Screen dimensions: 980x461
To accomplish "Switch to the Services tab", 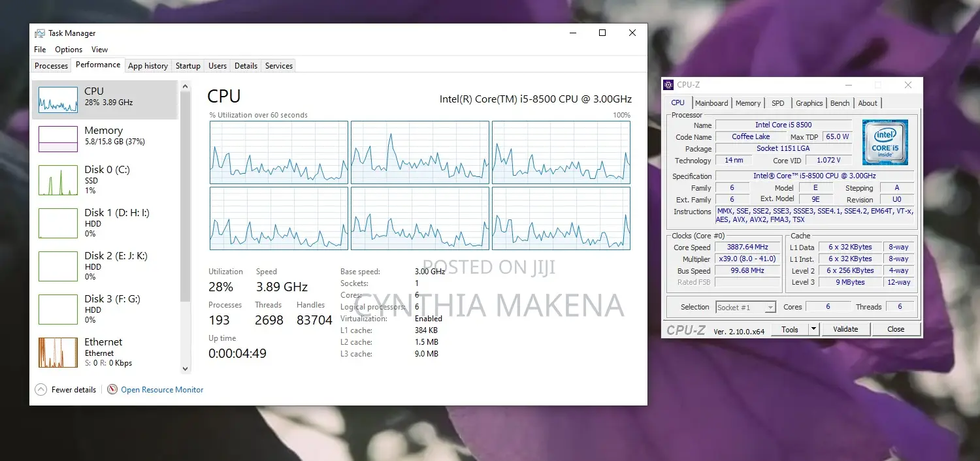I will pyautogui.click(x=279, y=66).
